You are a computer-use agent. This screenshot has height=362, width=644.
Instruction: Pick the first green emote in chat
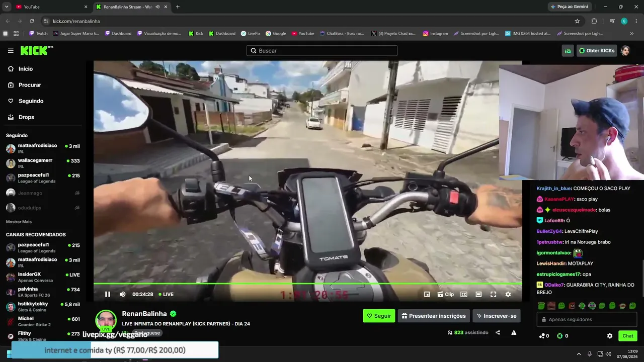(x=541, y=306)
